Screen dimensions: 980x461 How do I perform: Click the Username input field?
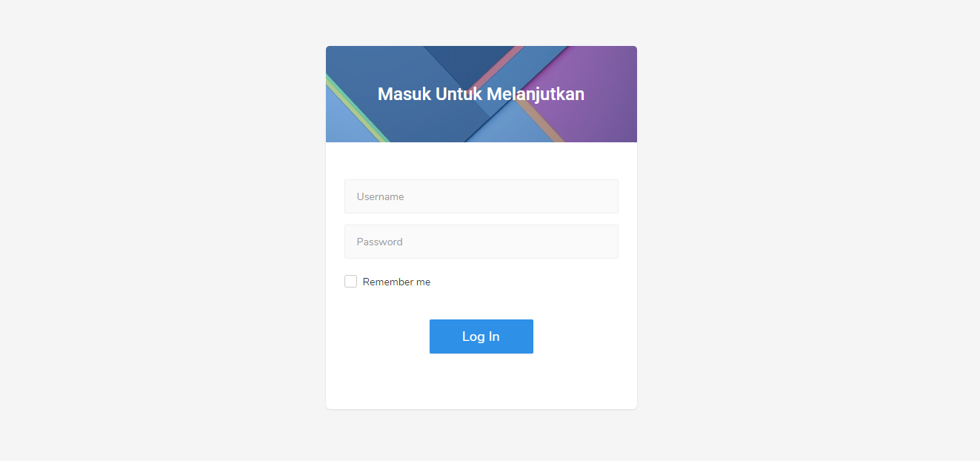pos(481,196)
